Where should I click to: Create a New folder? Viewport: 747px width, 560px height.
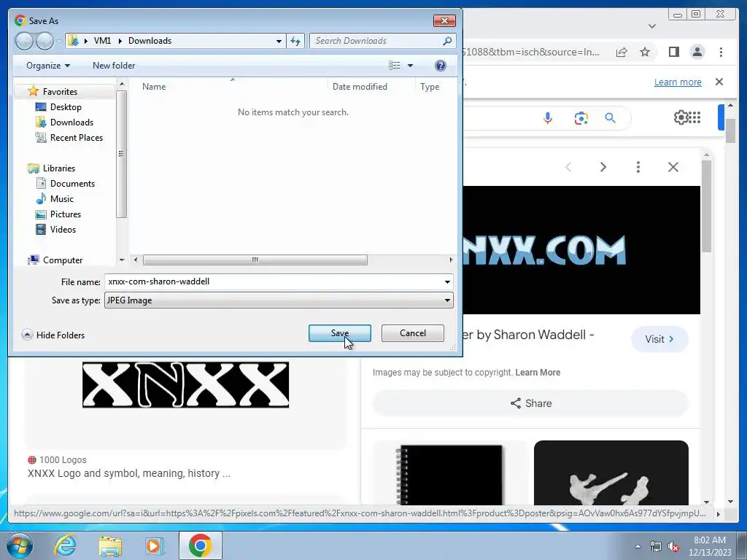coord(114,65)
